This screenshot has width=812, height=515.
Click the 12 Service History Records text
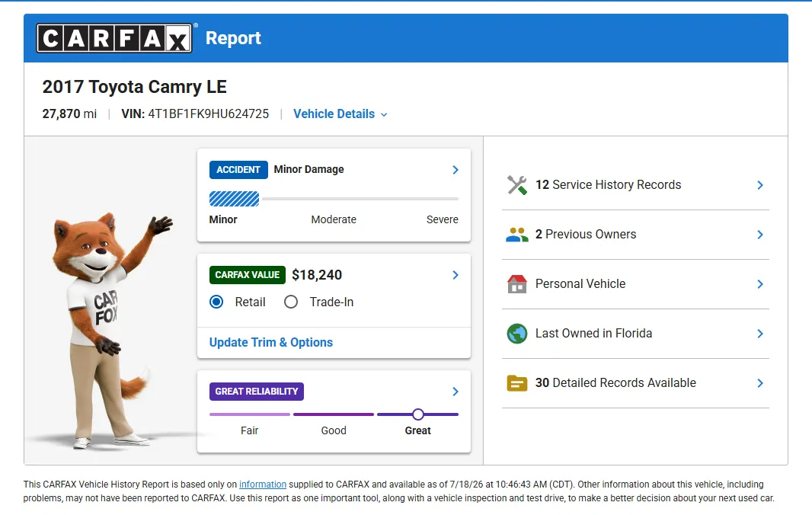(x=608, y=185)
